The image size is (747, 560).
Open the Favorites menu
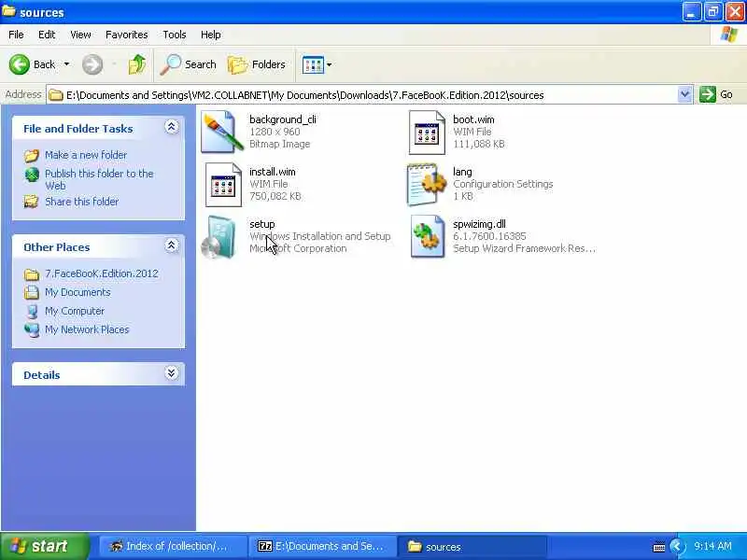click(127, 35)
